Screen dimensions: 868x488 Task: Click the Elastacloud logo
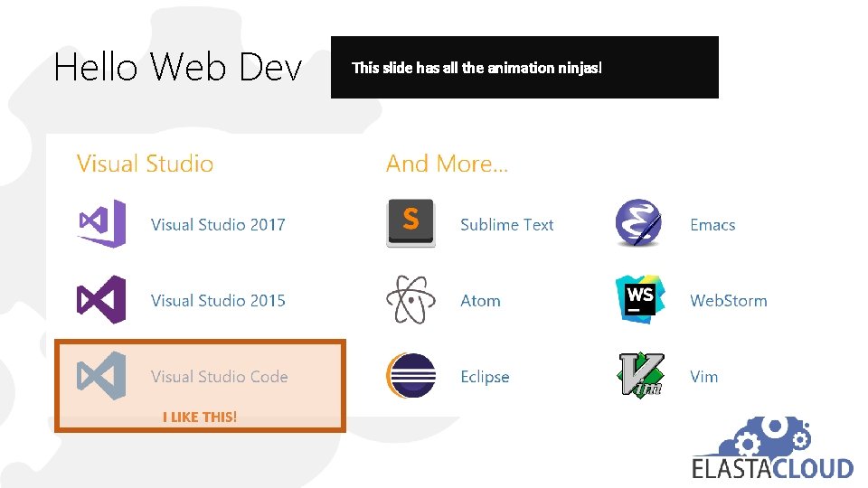[773, 449]
